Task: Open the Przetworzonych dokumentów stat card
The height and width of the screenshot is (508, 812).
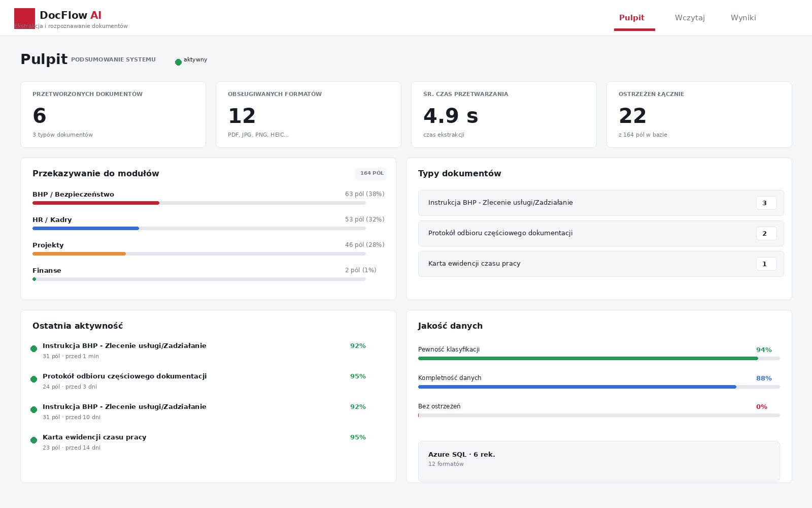Action: click(x=113, y=114)
